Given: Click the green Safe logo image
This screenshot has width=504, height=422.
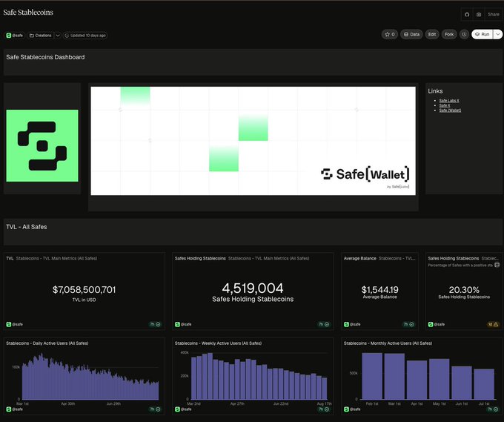Looking at the screenshot, I should (42, 145).
